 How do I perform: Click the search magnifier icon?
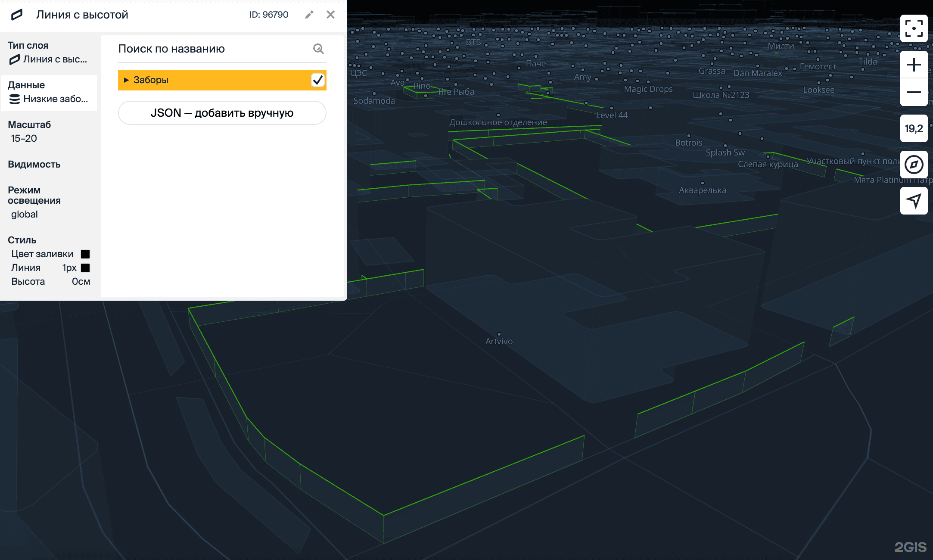(x=318, y=49)
